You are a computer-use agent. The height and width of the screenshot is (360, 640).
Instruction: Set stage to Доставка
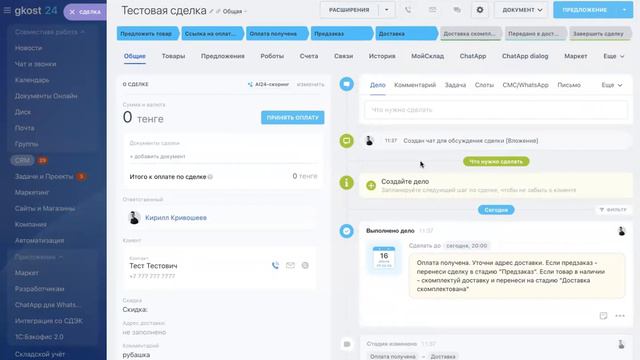pos(406,33)
